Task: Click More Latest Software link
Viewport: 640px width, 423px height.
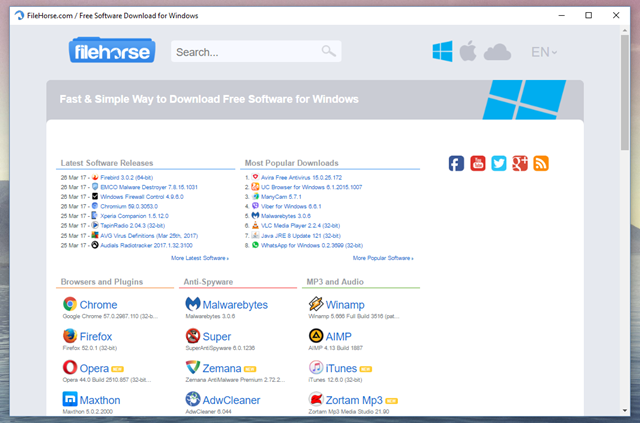Action: tap(200, 258)
